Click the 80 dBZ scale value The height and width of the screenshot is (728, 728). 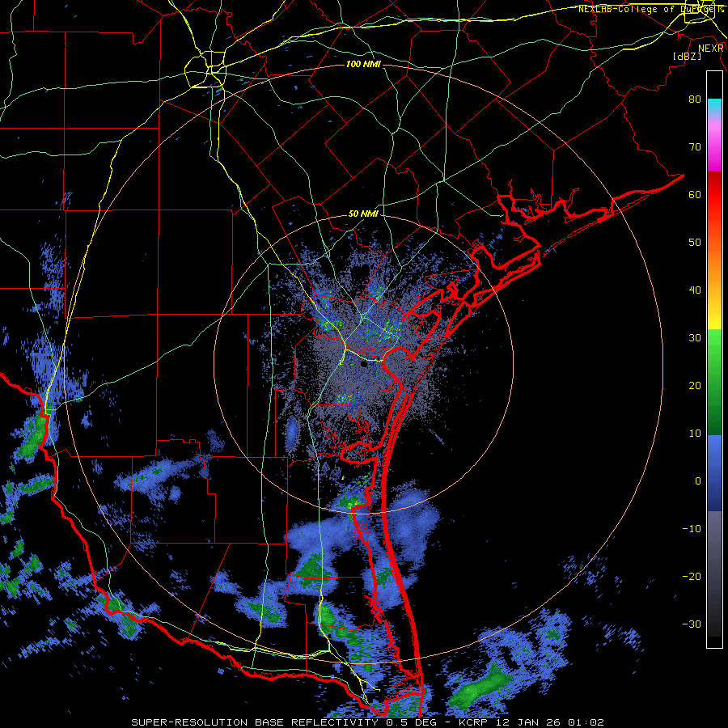[x=695, y=99]
